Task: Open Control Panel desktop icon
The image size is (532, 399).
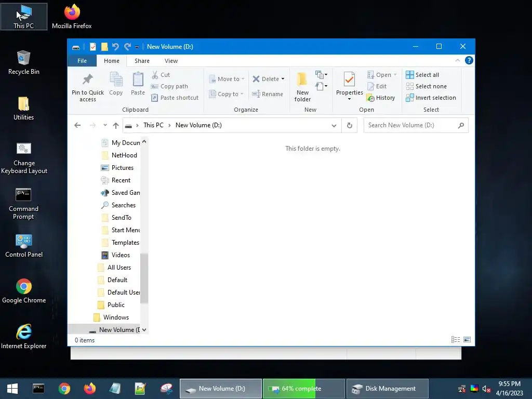Action: tap(24, 246)
